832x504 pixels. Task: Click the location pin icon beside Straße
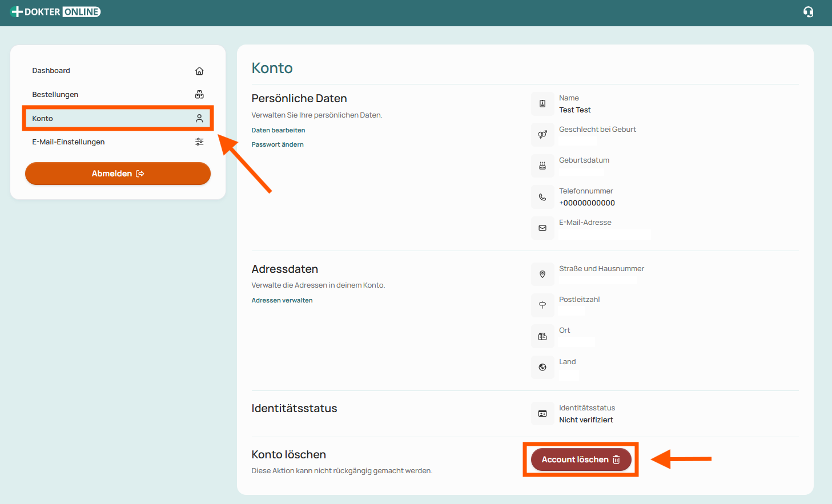click(x=542, y=274)
